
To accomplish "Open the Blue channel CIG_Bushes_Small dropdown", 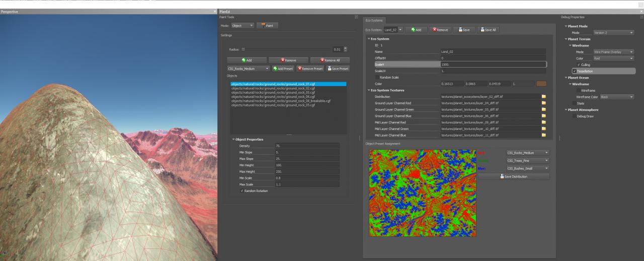I will (x=527, y=168).
